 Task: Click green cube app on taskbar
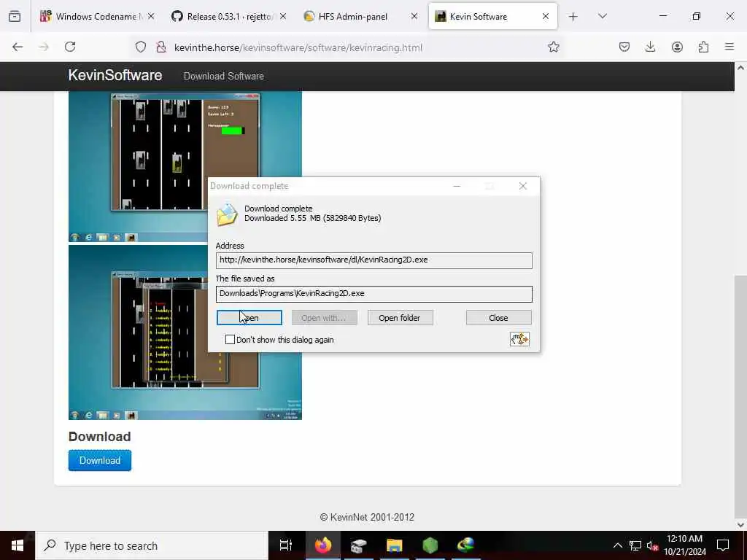tap(430, 545)
